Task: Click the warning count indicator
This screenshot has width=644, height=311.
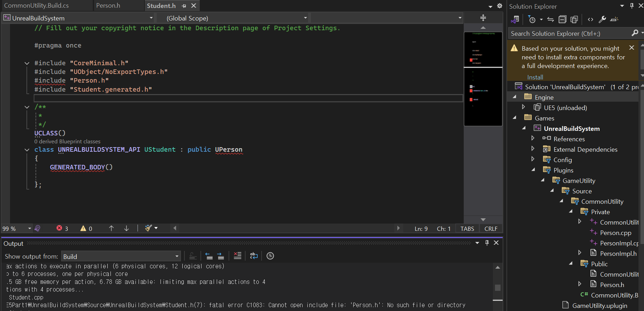Action: pyautogui.click(x=86, y=228)
